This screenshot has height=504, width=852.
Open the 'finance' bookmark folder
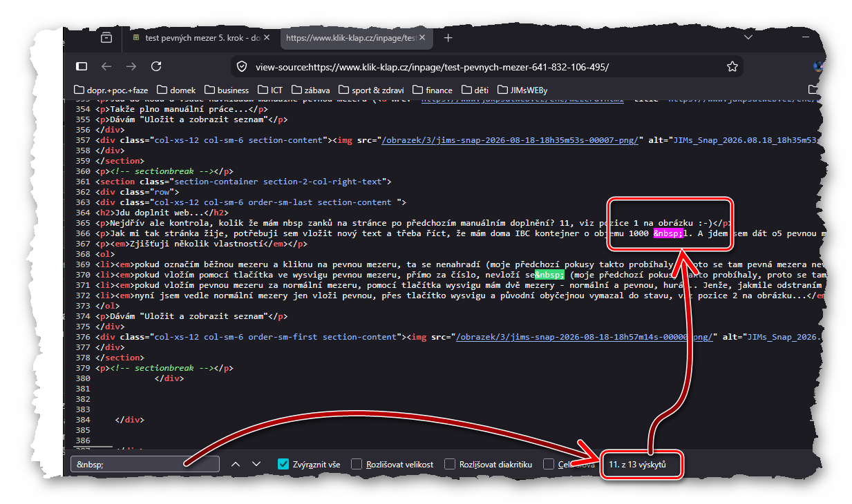click(x=433, y=90)
